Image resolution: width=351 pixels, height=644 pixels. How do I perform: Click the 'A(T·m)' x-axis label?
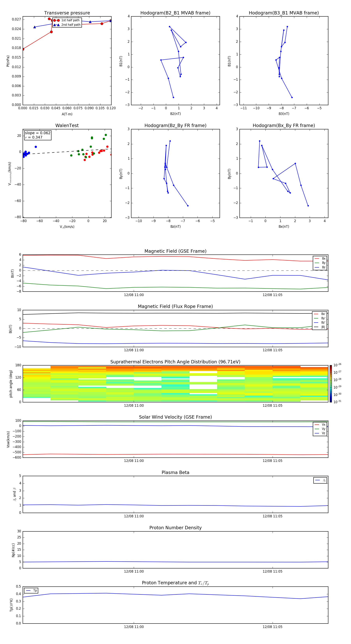coord(67,114)
